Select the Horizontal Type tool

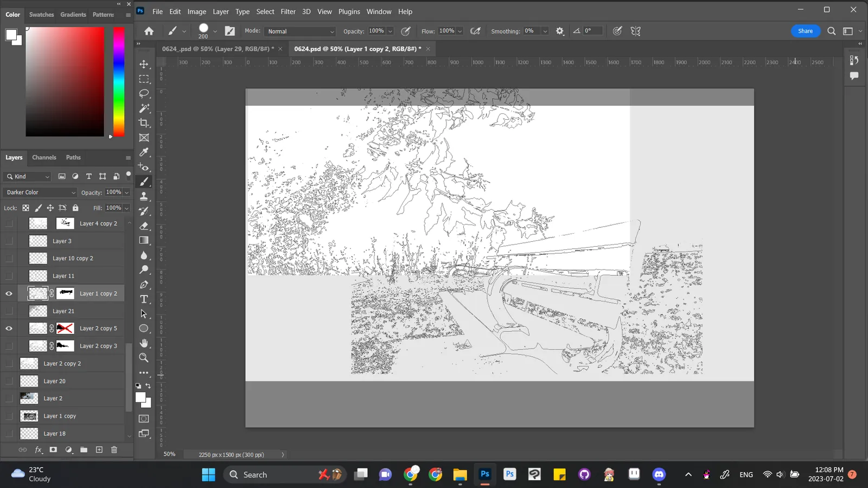point(144,299)
